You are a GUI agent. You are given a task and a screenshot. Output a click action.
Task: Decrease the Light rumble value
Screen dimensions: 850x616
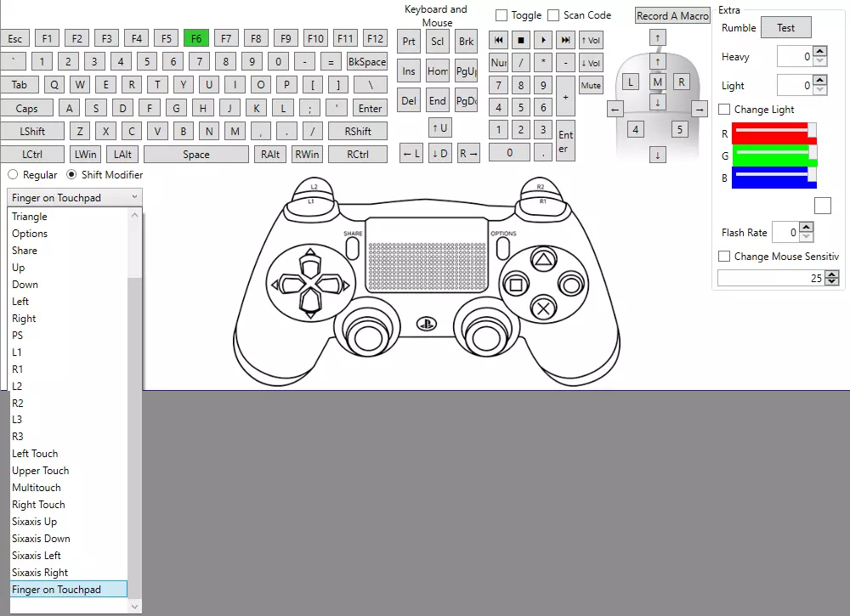click(x=819, y=90)
